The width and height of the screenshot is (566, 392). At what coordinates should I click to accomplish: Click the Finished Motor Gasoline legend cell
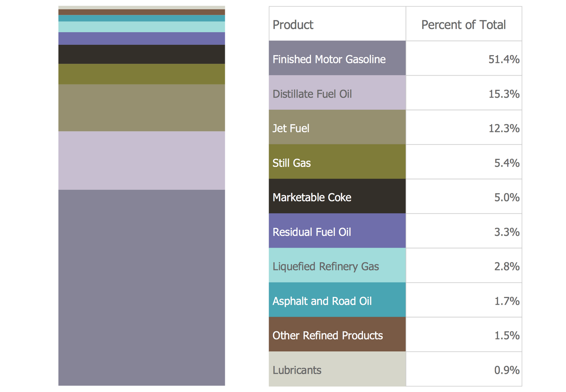pos(337,58)
